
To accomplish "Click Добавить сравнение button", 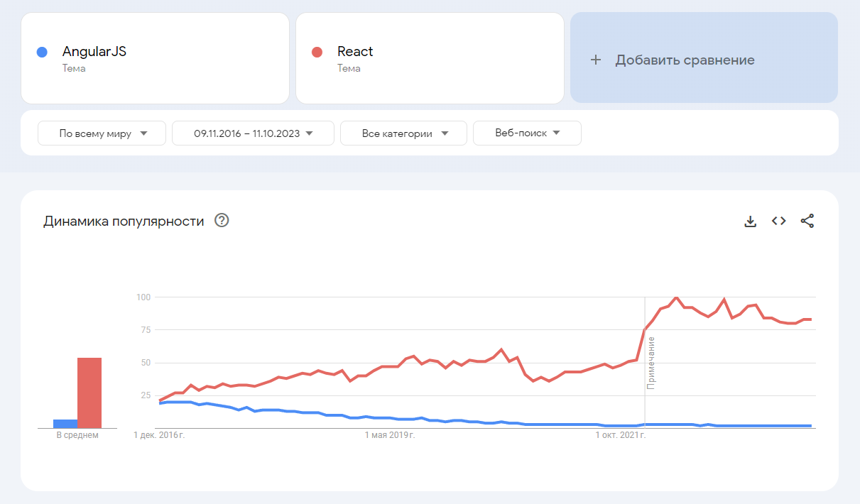I will 704,58.
